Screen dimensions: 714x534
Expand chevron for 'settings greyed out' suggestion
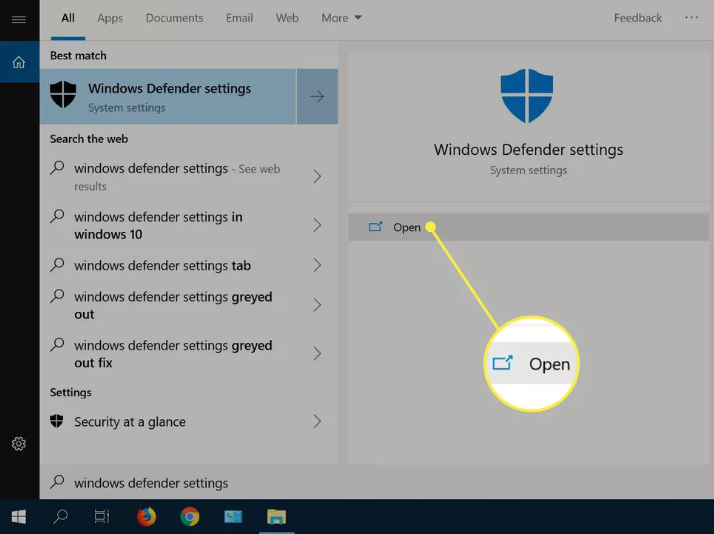pos(317,305)
